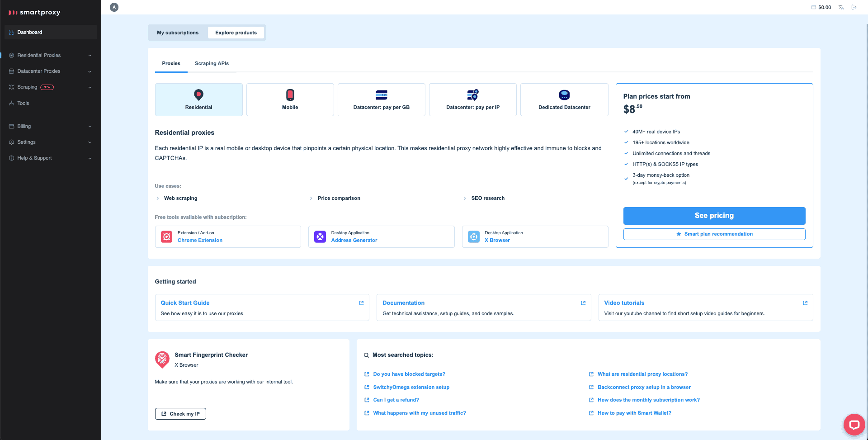Switch to the Scraping APIs tab
Viewport: 868px width, 440px height.
(x=212, y=63)
